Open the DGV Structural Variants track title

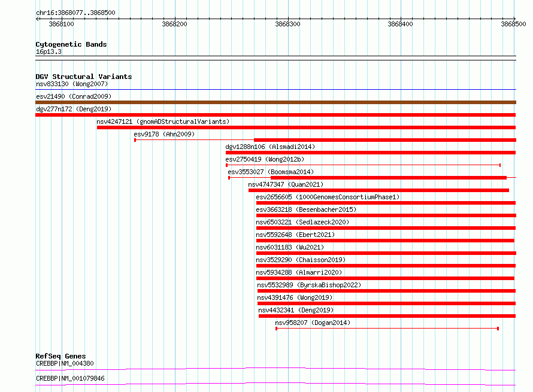[x=84, y=77]
